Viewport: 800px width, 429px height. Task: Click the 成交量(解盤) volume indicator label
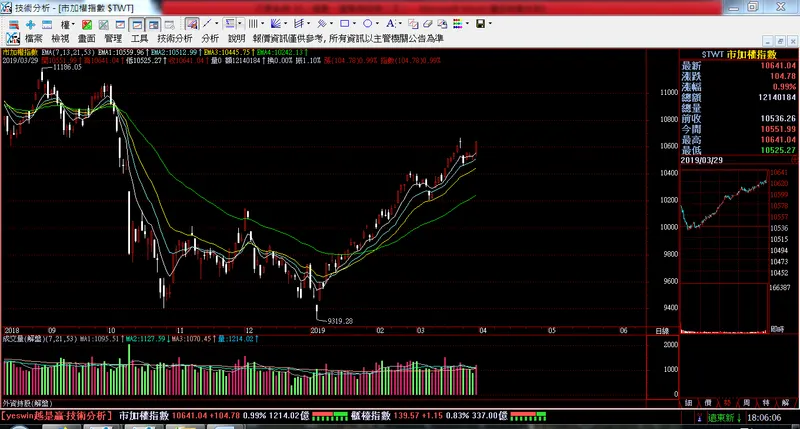point(23,339)
